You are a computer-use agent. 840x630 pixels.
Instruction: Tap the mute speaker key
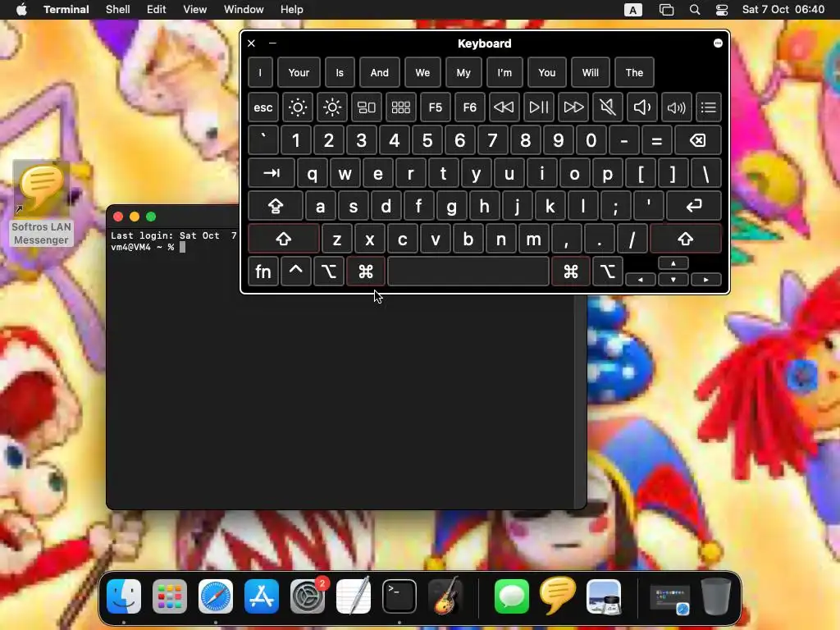pos(608,107)
